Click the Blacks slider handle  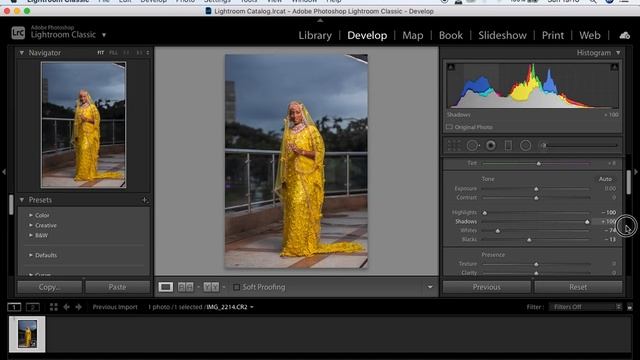pyautogui.click(x=529, y=240)
